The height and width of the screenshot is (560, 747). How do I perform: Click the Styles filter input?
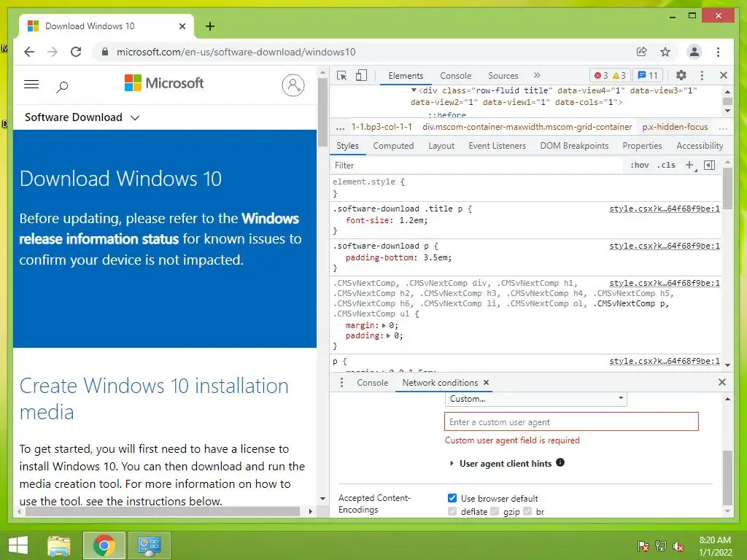point(476,166)
